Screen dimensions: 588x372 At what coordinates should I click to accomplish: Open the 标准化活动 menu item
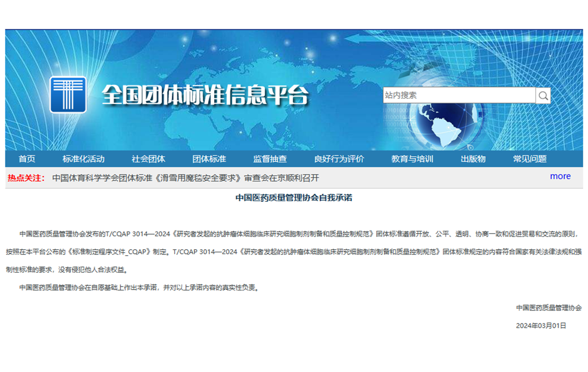pos(84,159)
